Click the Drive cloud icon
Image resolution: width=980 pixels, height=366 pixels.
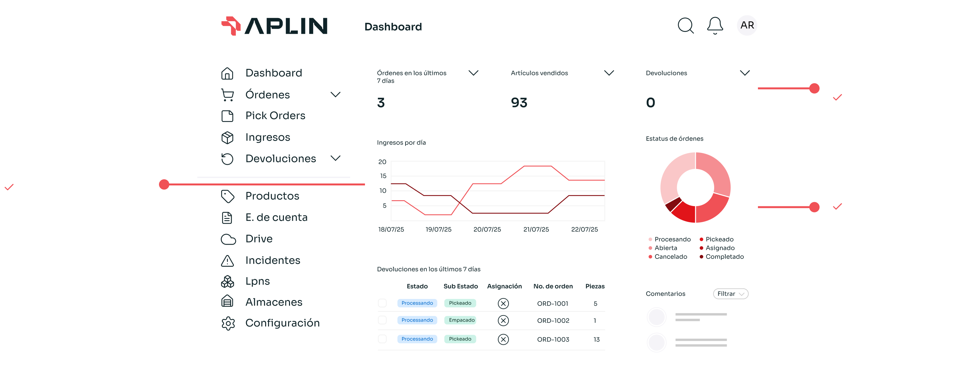[x=228, y=239]
